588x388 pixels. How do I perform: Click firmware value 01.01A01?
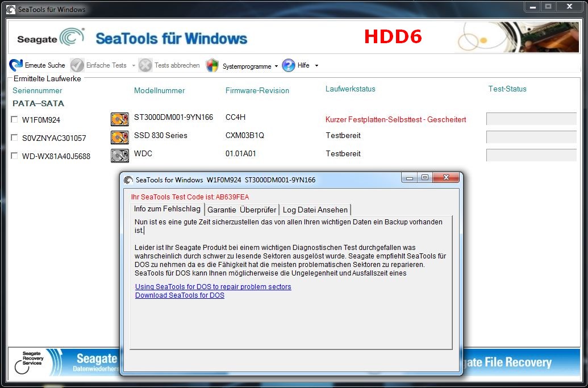(x=240, y=153)
